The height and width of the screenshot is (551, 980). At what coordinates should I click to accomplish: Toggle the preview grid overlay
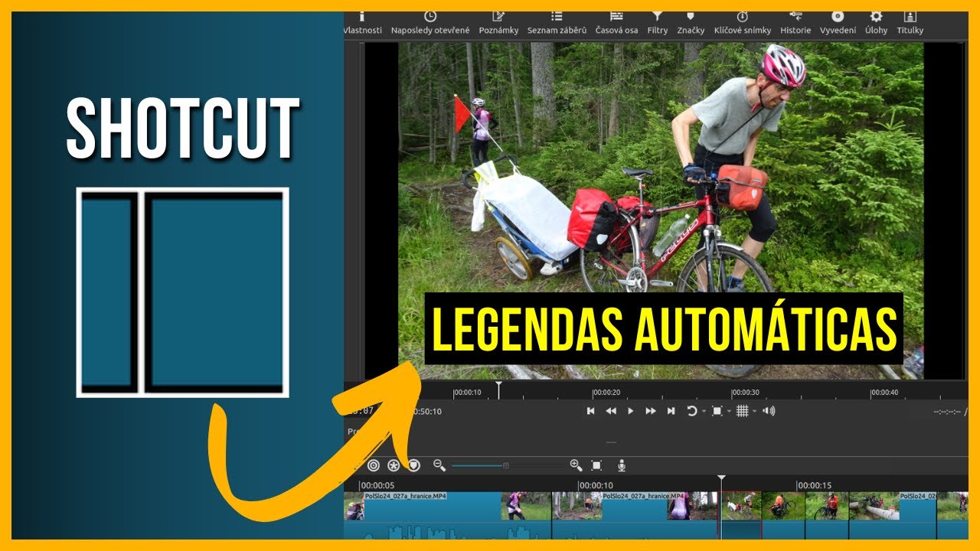[742, 411]
